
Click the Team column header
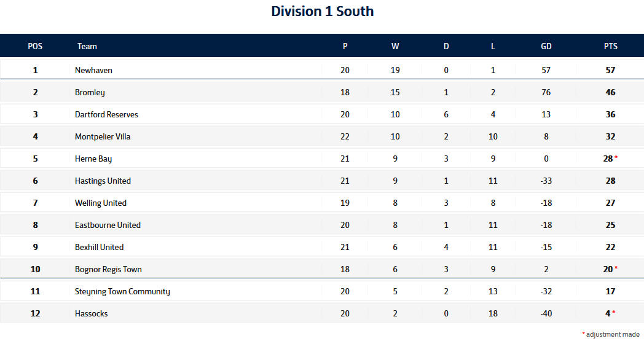[x=87, y=46]
